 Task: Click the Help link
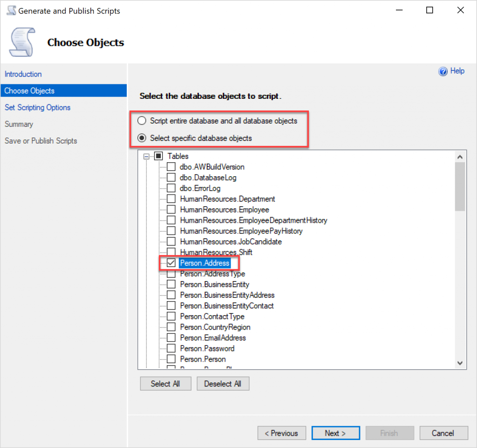(x=457, y=71)
